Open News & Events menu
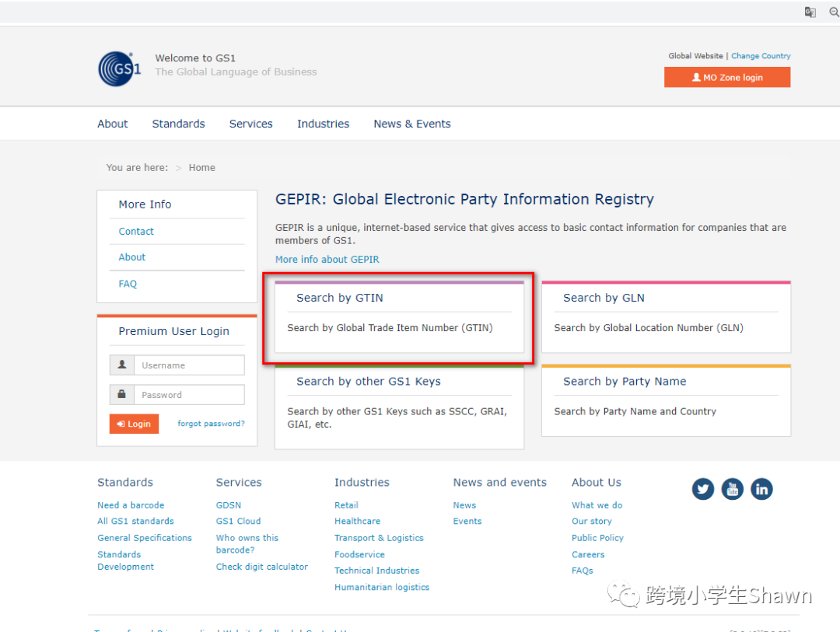The width and height of the screenshot is (840, 632). click(x=411, y=124)
